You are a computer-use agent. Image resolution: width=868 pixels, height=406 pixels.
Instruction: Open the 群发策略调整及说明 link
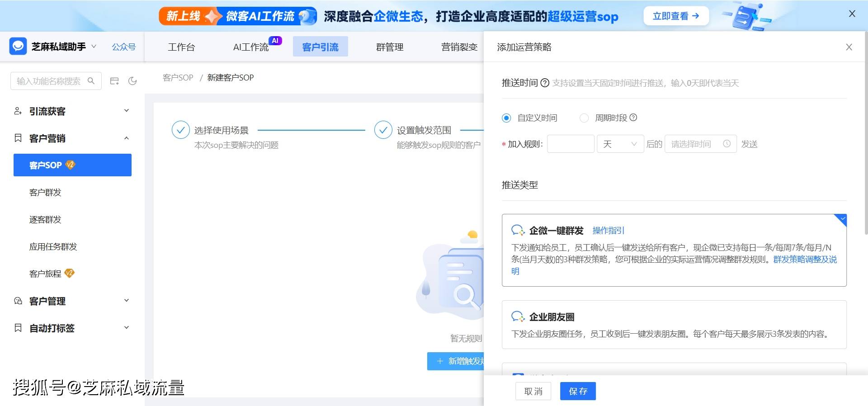(x=805, y=260)
